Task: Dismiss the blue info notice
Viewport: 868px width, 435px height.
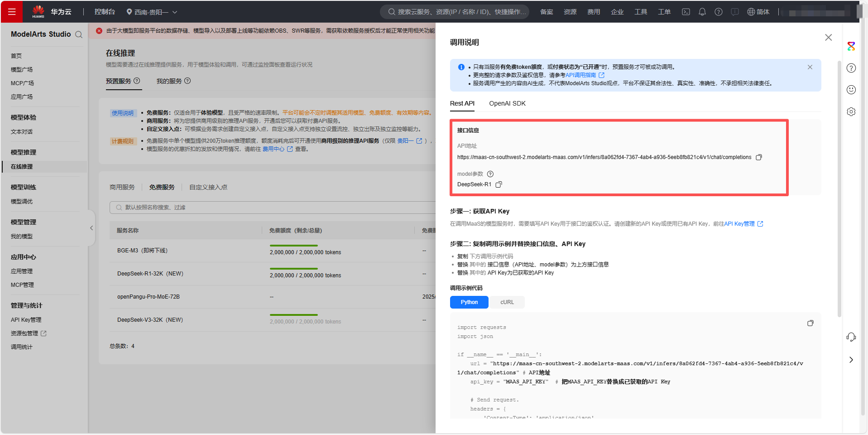Action: pos(810,67)
